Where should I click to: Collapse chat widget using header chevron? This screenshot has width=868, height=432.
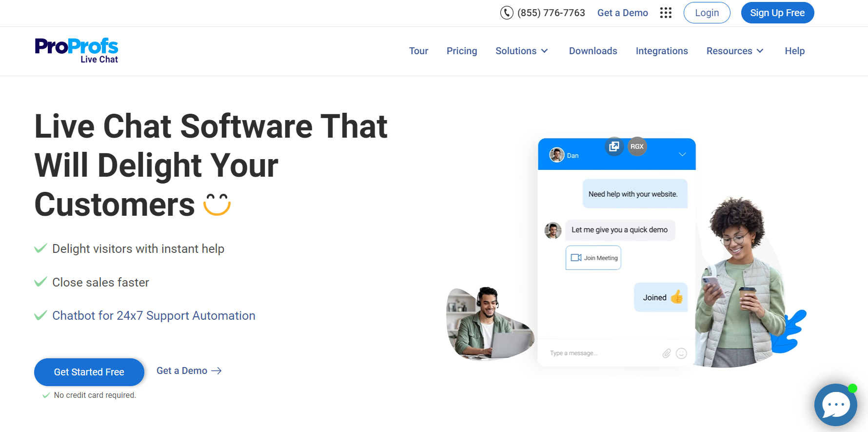[682, 155]
